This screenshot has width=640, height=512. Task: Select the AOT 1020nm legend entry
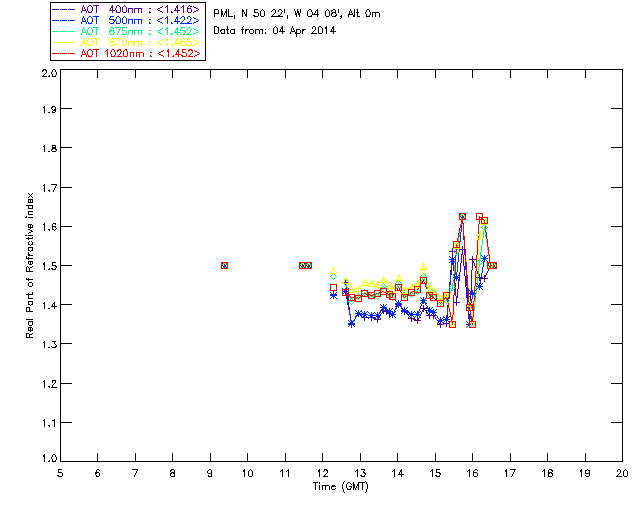[127, 53]
